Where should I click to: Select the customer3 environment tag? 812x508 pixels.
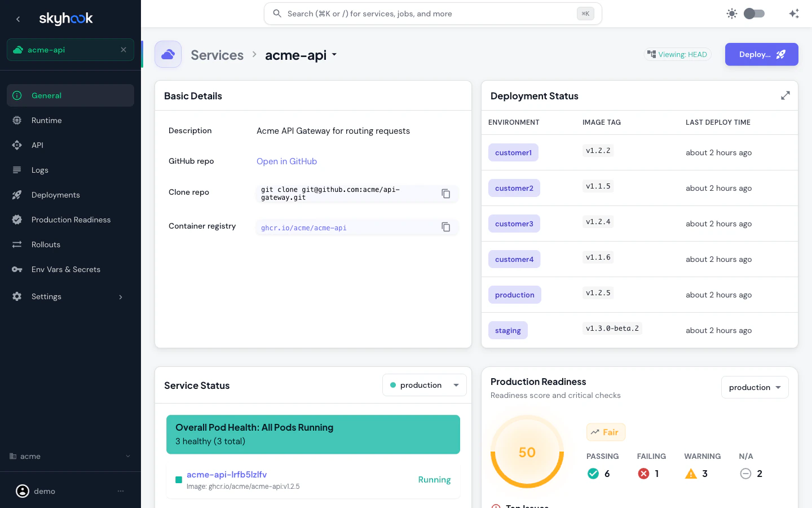point(514,224)
